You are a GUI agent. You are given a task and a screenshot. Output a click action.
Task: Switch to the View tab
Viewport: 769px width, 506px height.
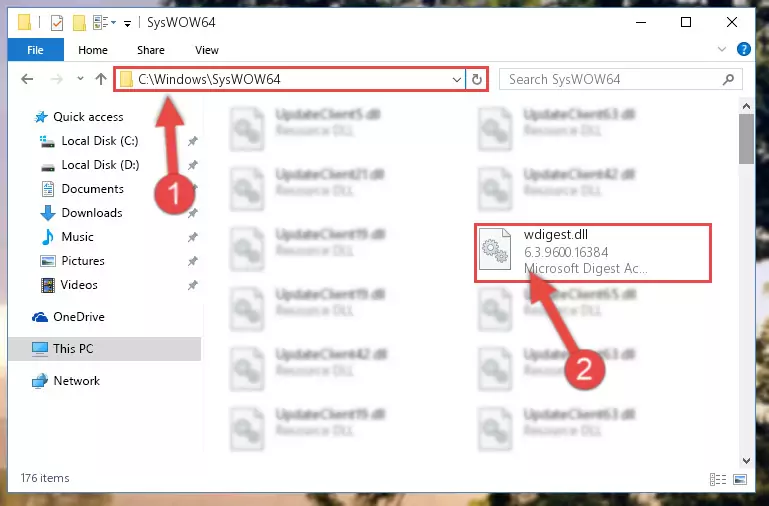(x=206, y=50)
